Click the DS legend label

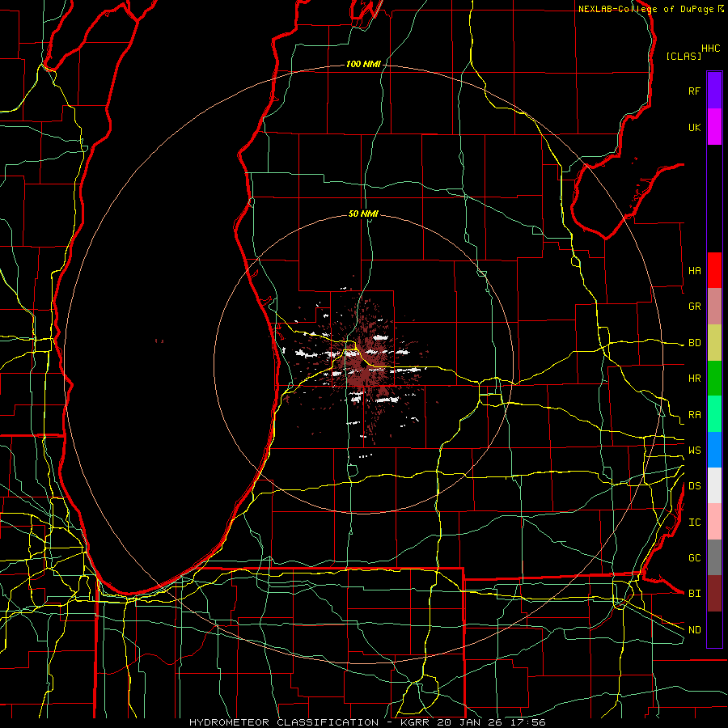(x=694, y=486)
